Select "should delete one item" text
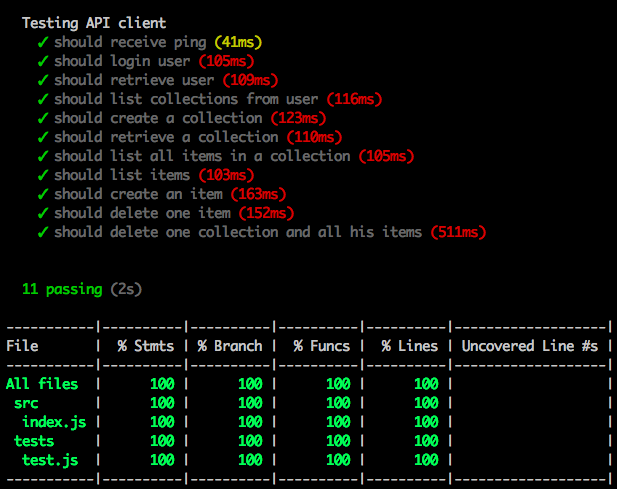Viewport: 617px width, 489px height. click(142, 213)
